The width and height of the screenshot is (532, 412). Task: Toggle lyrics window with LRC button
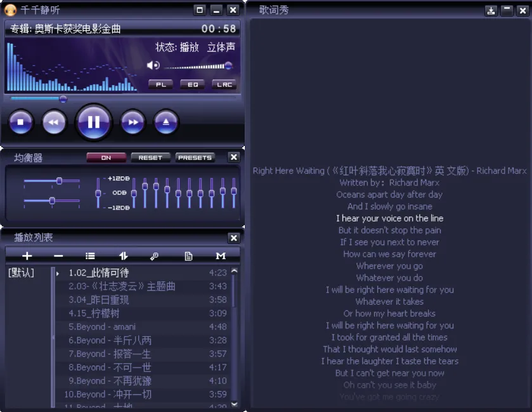(x=224, y=84)
